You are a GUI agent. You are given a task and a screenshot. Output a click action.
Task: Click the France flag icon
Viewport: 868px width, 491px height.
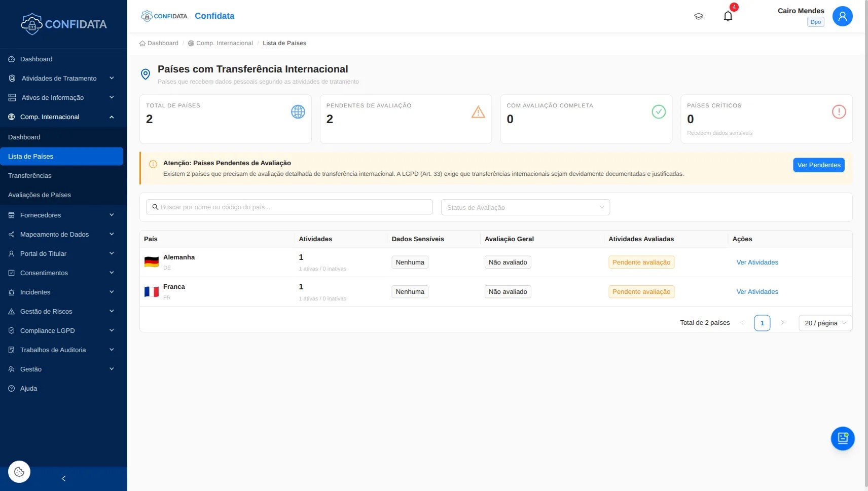152,292
